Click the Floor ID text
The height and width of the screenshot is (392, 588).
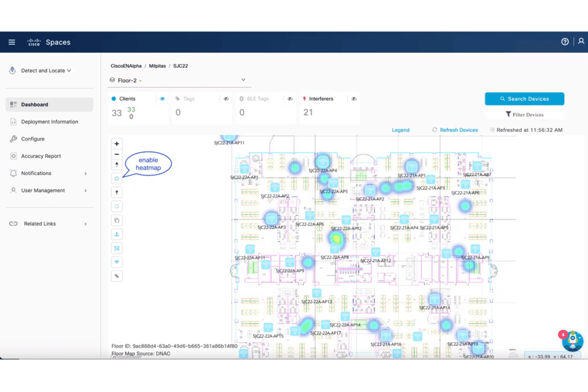pos(174,346)
